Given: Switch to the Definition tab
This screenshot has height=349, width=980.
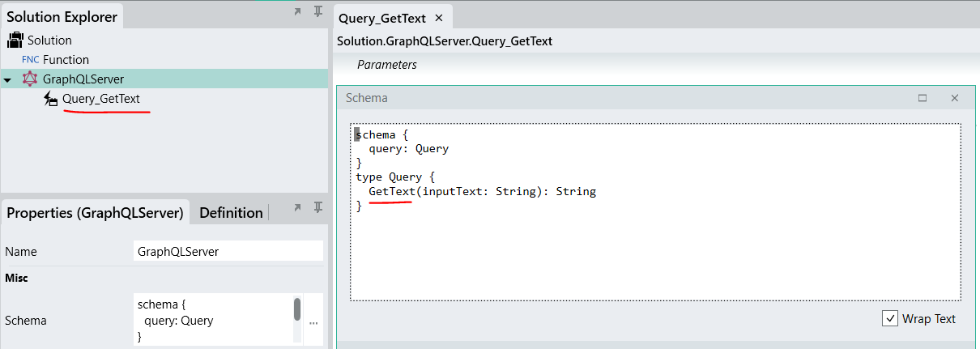Looking at the screenshot, I should [231, 213].
